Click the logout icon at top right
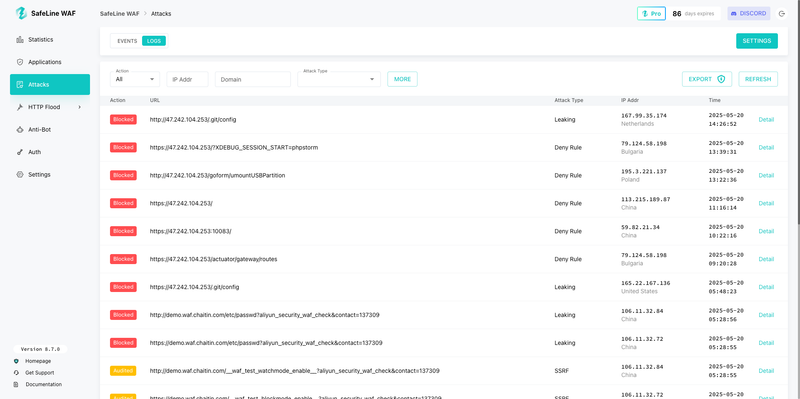The height and width of the screenshot is (399, 800). coord(782,14)
